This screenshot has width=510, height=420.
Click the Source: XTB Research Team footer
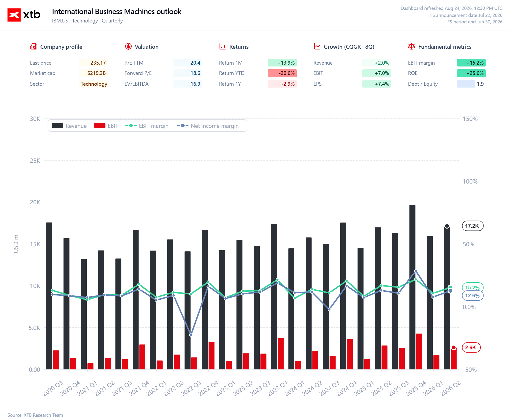pyautogui.click(x=35, y=415)
